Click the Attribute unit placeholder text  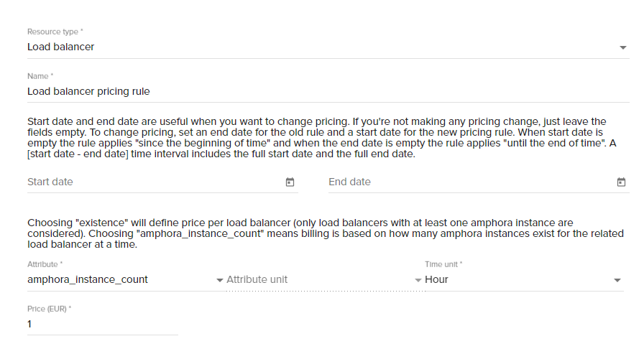[257, 279]
